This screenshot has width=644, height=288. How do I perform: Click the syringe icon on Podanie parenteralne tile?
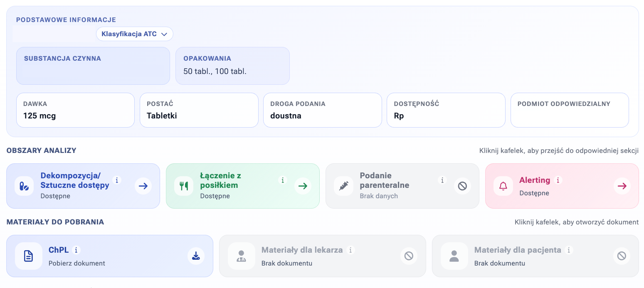click(343, 186)
